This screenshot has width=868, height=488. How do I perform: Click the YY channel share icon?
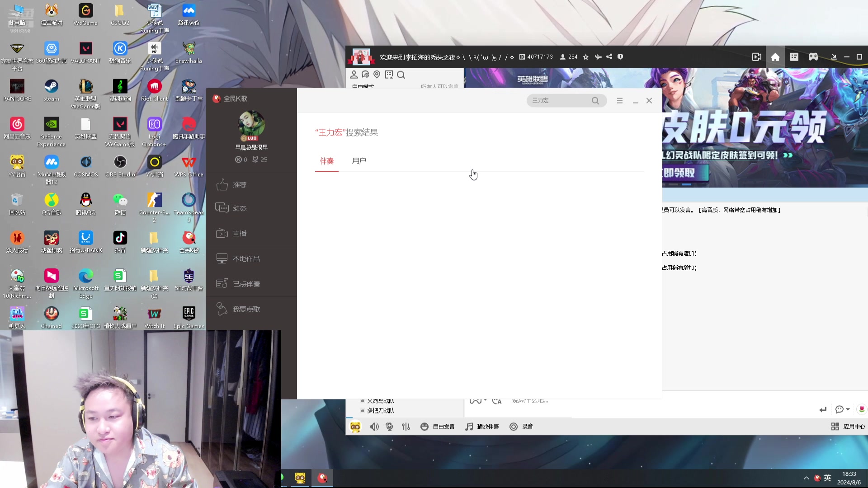tap(609, 57)
